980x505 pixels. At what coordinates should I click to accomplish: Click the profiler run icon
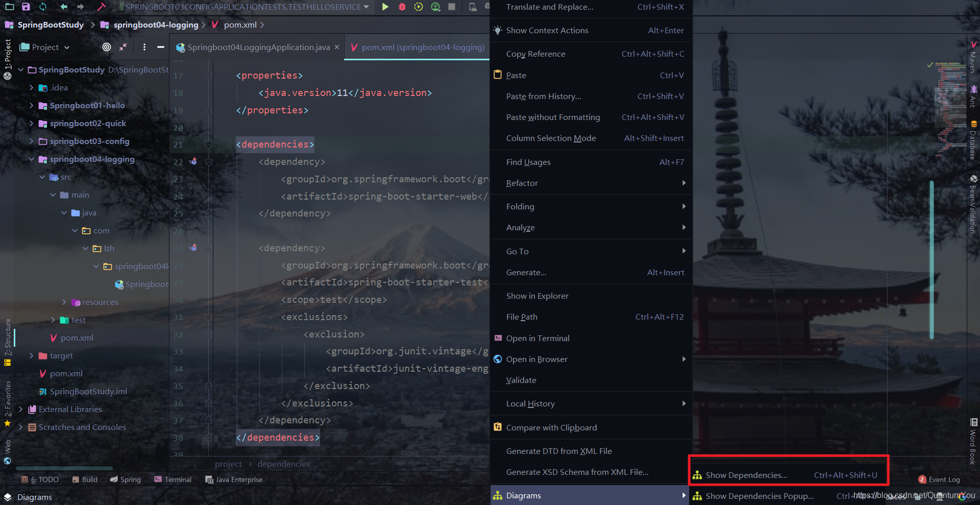coord(435,7)
